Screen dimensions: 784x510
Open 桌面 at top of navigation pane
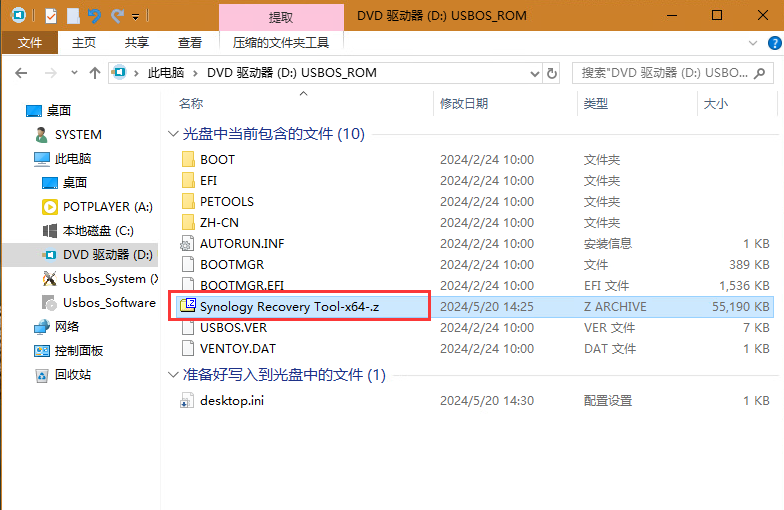coord(48,110)
